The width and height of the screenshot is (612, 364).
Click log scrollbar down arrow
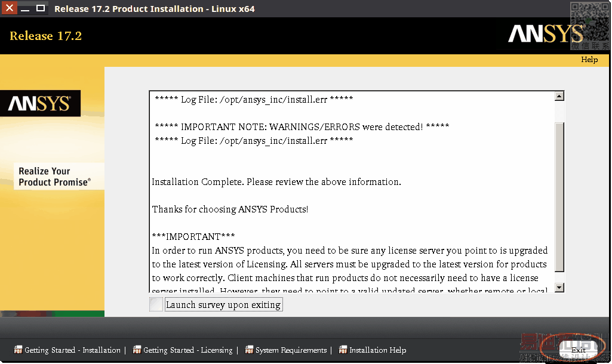pos(559,288)
